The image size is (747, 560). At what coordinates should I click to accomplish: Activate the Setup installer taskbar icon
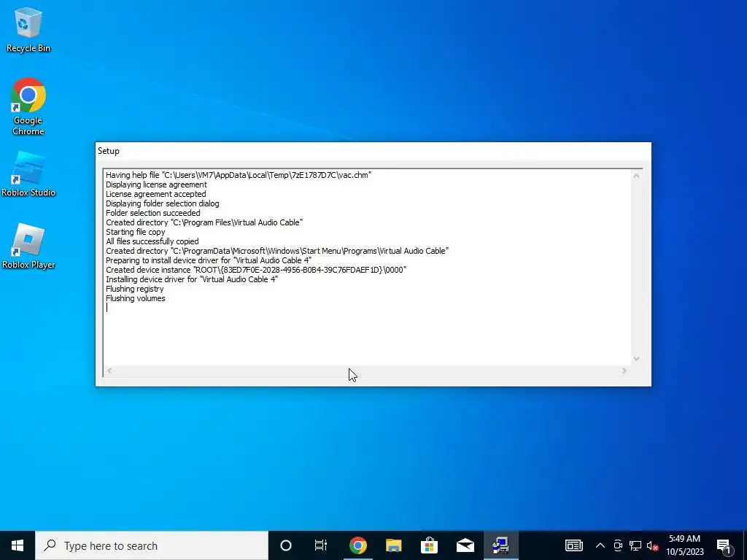tap(500, 545)
